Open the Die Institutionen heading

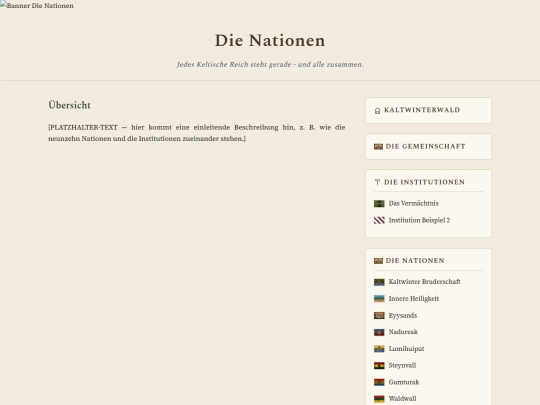point(424,182)
